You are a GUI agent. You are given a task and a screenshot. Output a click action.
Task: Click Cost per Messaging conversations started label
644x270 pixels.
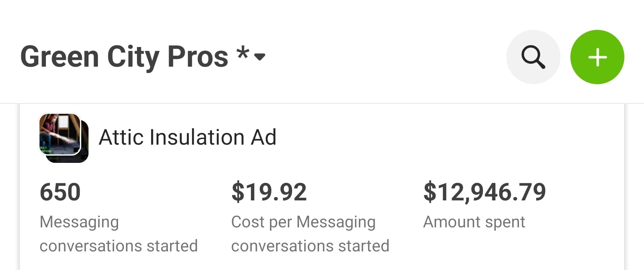[x=310, y=234]
